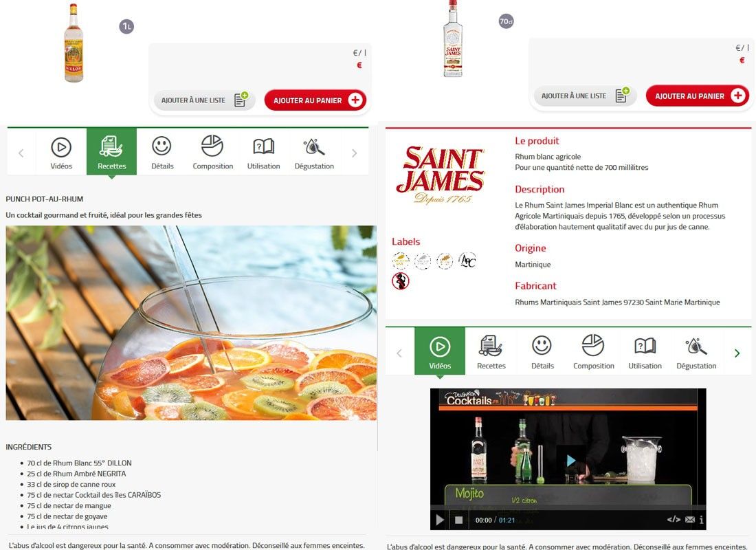
Task: Click the third medal label icon
Action: pos(445,261)
